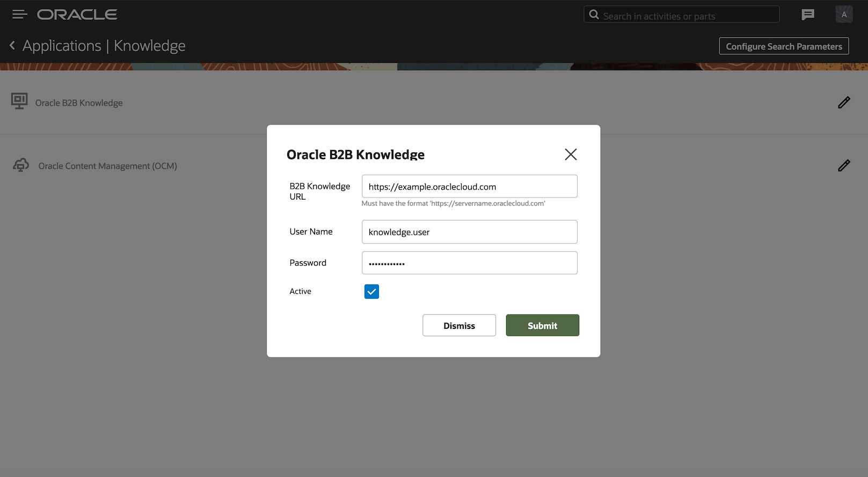Click the Dismiss button
Screen dimensions: 868x477
[x=459, y=326]
